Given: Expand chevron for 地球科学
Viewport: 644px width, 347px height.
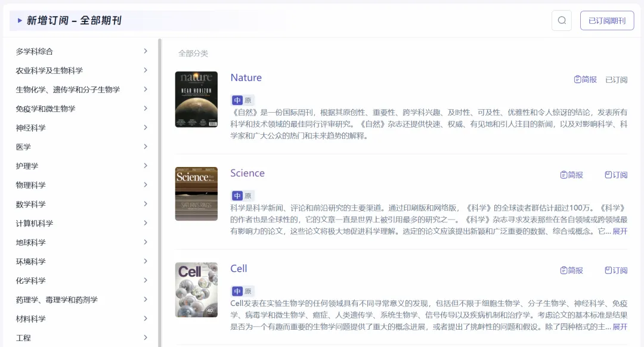Looking at the screenshot, I should (145, 242).
